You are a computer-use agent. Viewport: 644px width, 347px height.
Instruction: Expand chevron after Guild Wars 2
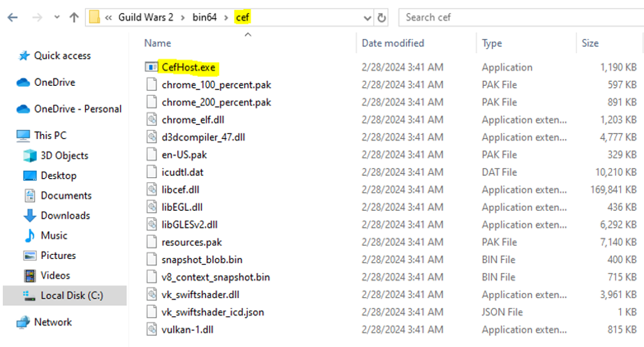pos(183,17)
